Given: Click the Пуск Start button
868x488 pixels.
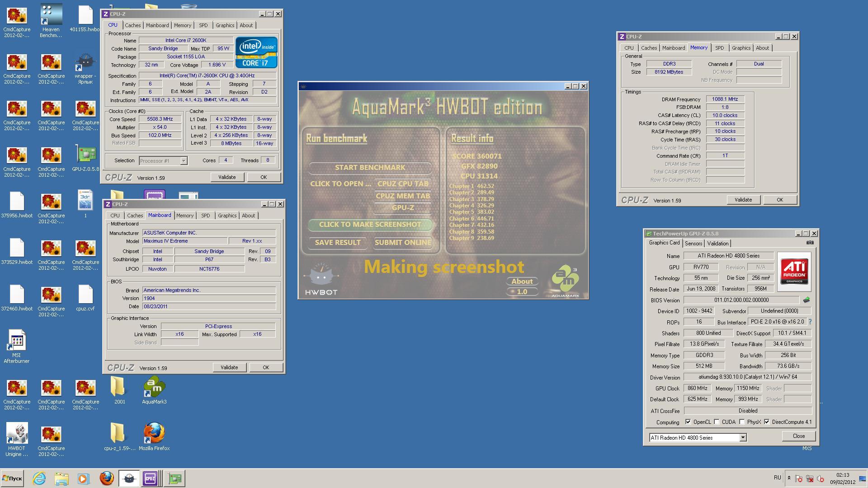Looking at the screenshot, I should 12,478.
